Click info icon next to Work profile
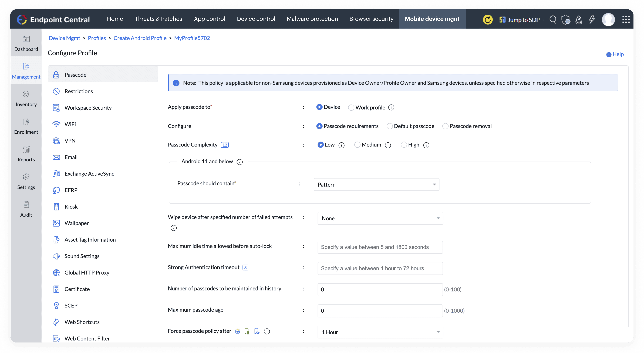Screen dimensions: 644x353 point(391,107)
